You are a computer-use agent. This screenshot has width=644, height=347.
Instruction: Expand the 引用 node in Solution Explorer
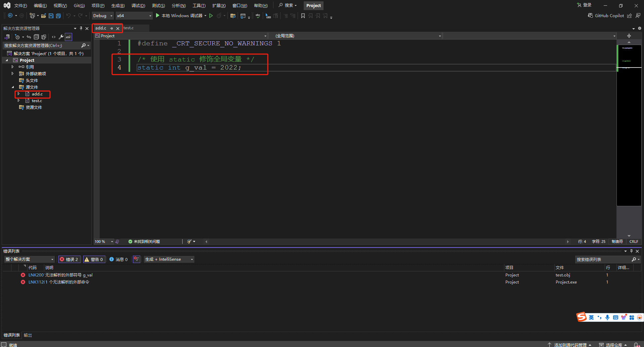coord(12,67)
